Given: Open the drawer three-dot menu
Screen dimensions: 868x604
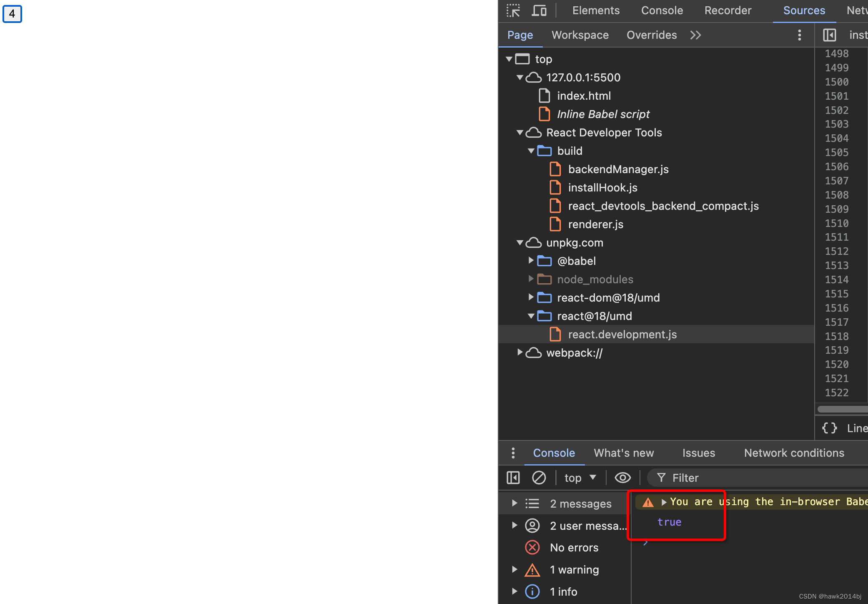Looking at the screenshot, I should [x=513, y=453].
